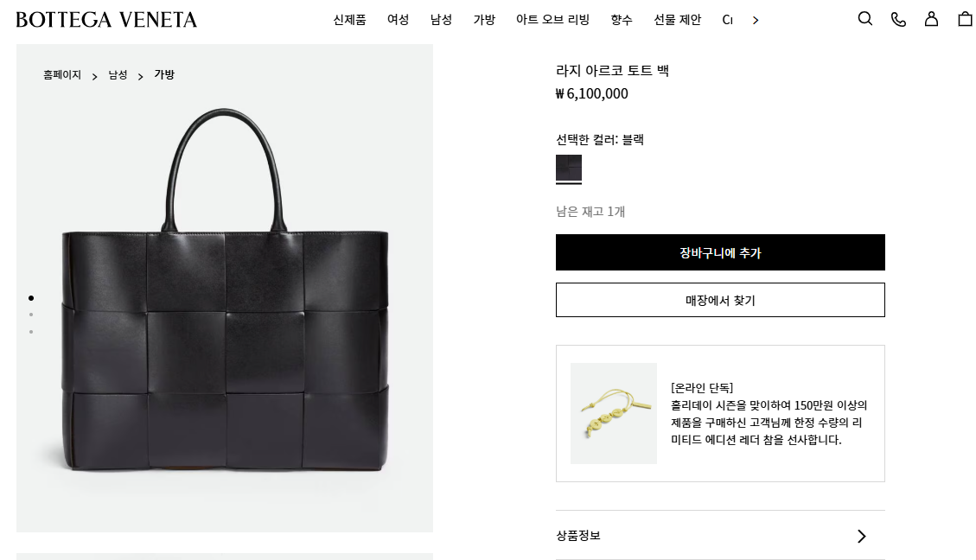The image size is (976, 560).
Task: Go to 홈페이지 breadcrumb link
Action: 62,74
